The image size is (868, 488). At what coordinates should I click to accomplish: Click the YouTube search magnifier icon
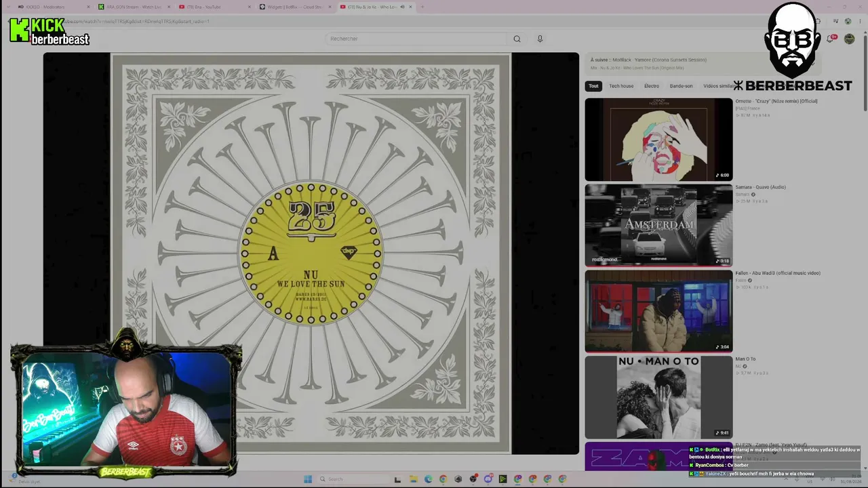tap(517, 39)
